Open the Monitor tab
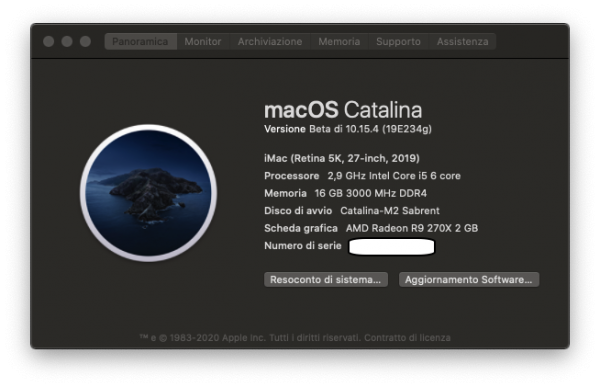 click(203, 41)
